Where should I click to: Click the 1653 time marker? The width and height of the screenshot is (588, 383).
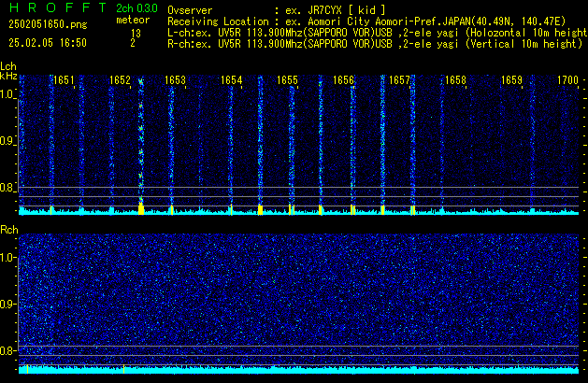click(176, 80)
